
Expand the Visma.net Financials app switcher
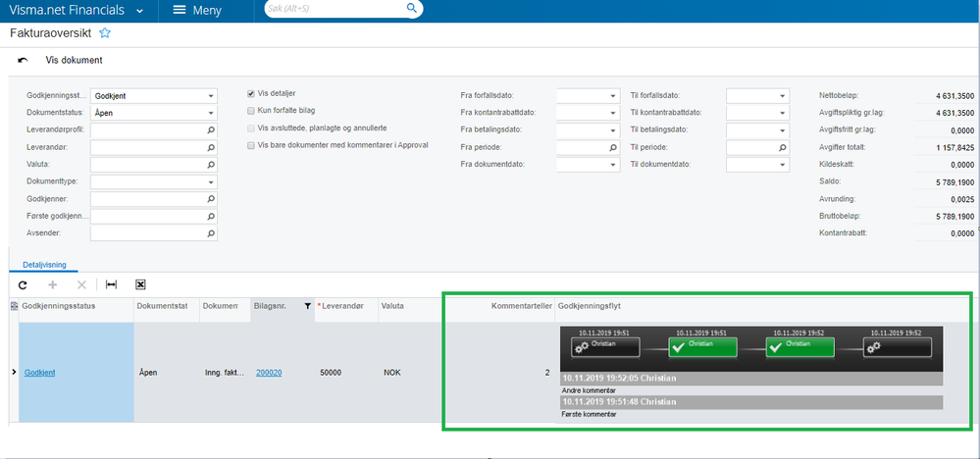coord(140,11)
